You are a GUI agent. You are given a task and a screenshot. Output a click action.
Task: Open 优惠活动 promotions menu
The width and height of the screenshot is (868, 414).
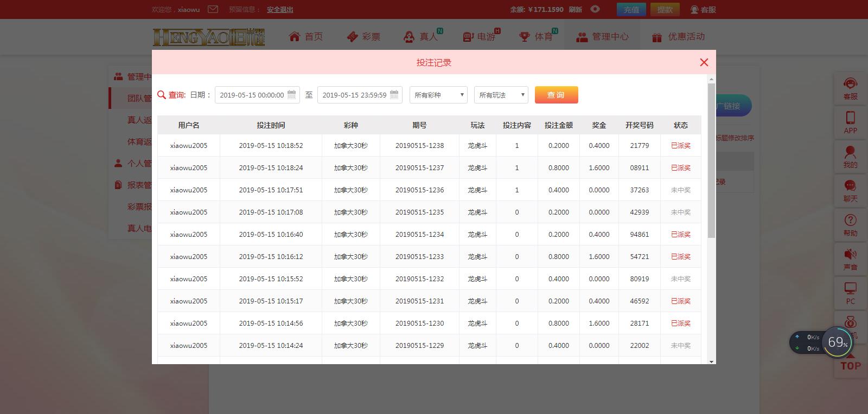[x=678, y=37]
